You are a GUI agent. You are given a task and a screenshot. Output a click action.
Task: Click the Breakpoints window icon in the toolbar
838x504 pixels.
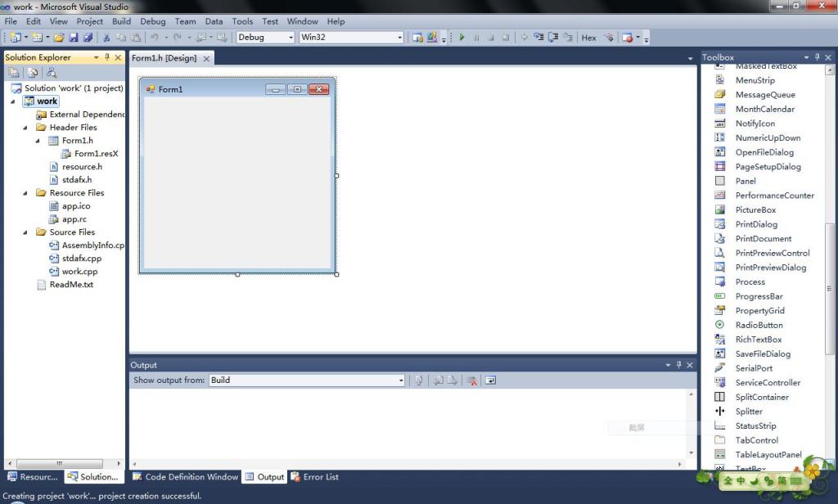pyautogui.click(x=628, y=38)
